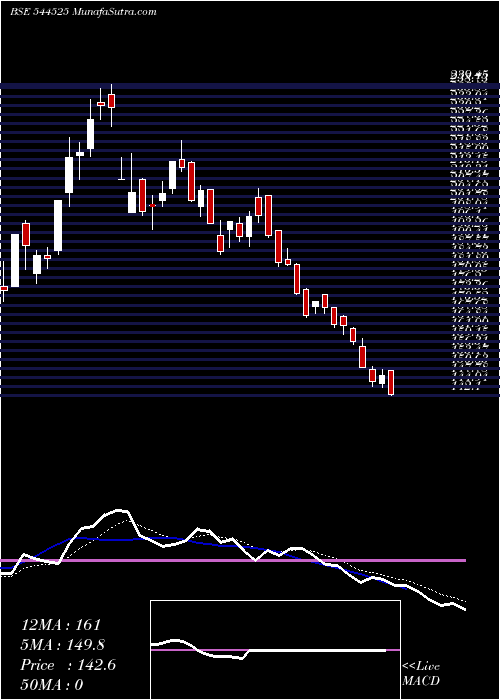Click the Price : 142.6 value
Viewport: 500px width, 700px height.
(x=68, y=665)
